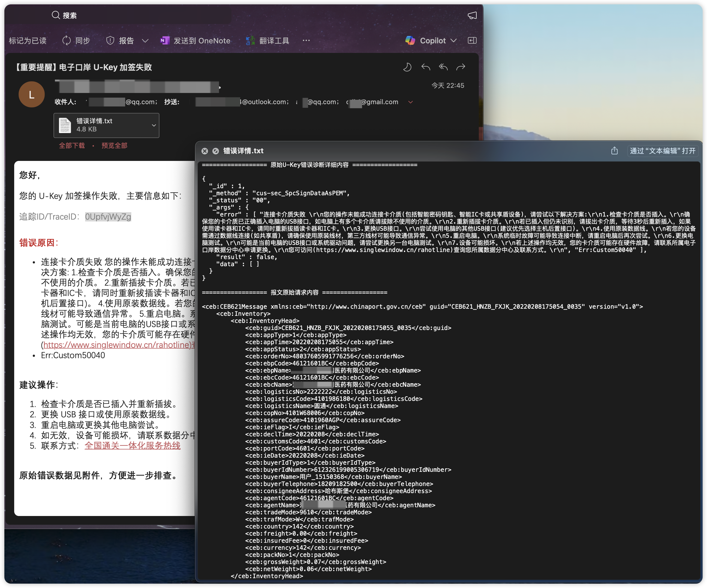Toggle 标记为已读 on the message
Viewport: 707px width, 588px height.
click(x=28, y=40)
